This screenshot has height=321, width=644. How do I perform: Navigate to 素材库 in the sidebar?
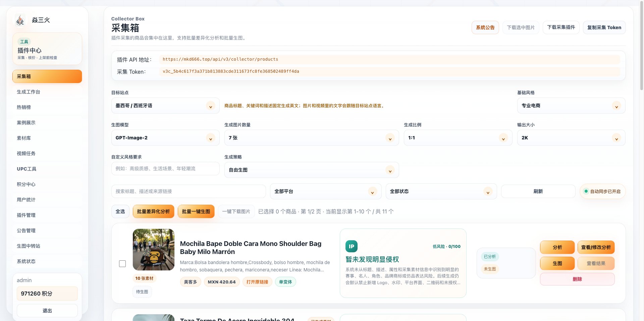click(x=47, y=138)
